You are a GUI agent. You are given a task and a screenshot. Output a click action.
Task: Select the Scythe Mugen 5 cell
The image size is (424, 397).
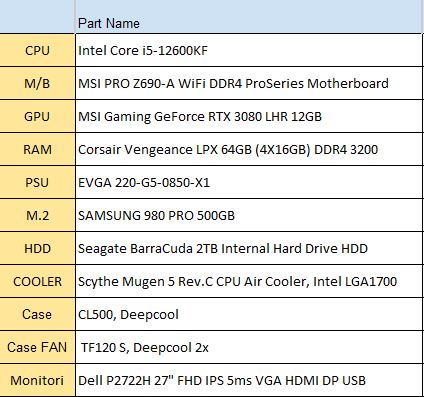(249, 281)
